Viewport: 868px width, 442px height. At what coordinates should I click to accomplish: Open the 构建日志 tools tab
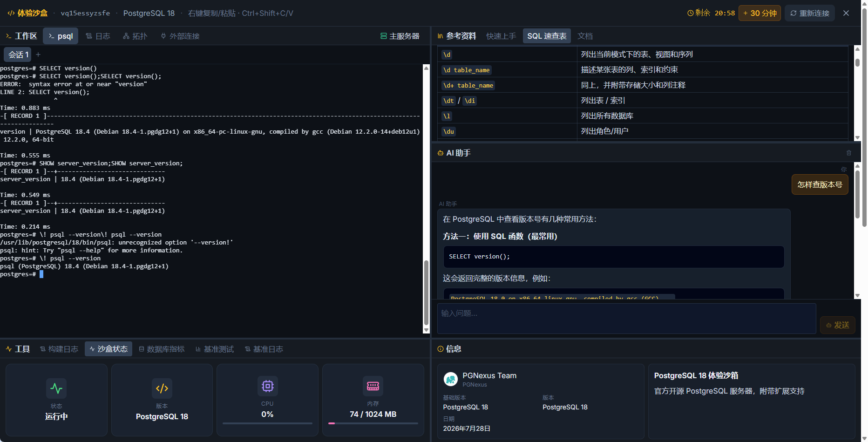click(59, 349)
